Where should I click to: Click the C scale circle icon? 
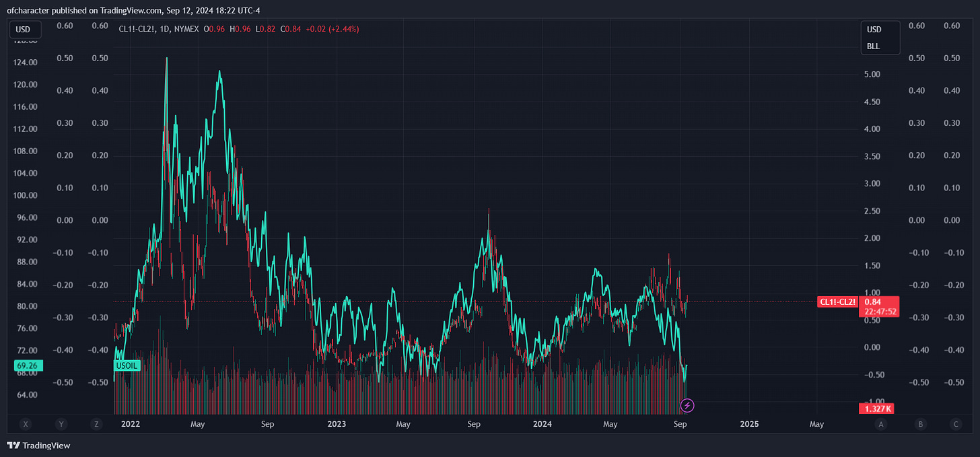tap(955, 424)
